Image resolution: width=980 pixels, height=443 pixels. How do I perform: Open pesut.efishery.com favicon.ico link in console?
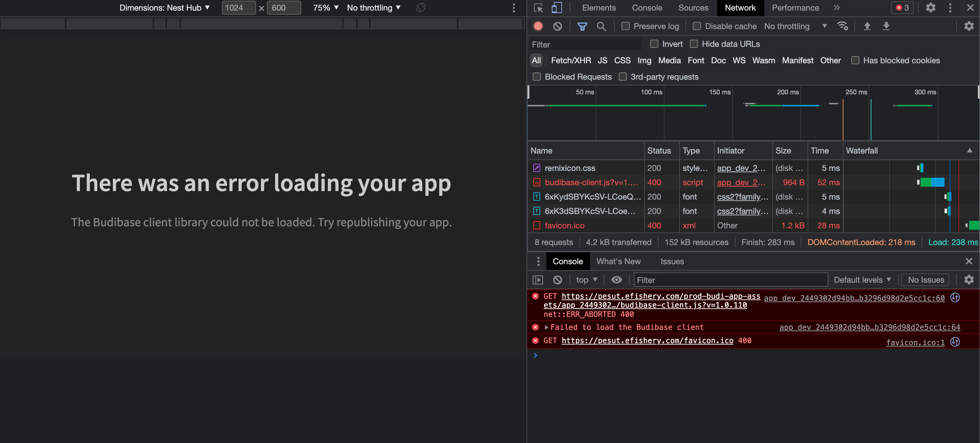tap(647, 340)
